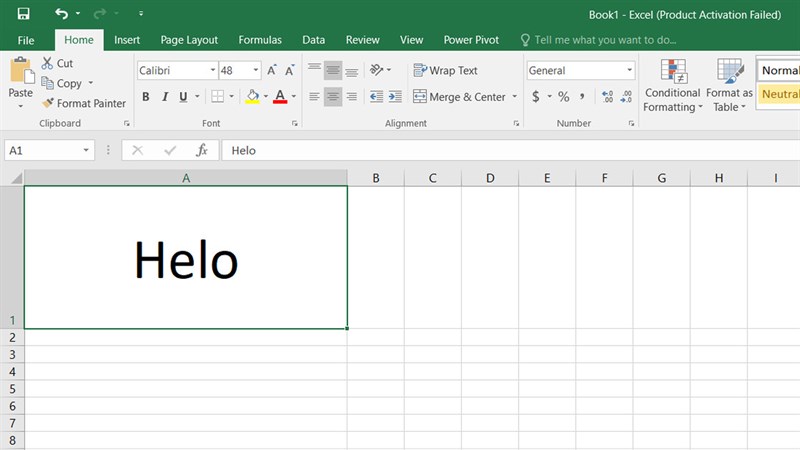Apply the red font color
The height and width of the screenshot is (450, 800).
280,96
